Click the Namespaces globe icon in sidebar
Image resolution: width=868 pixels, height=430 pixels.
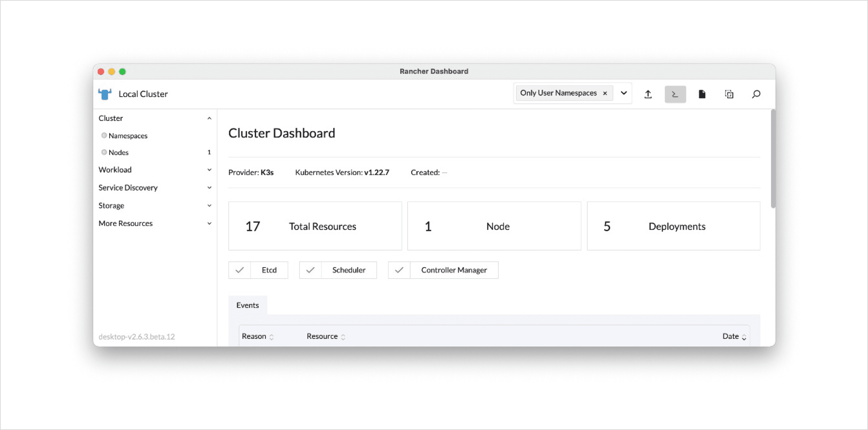[104, 135]
